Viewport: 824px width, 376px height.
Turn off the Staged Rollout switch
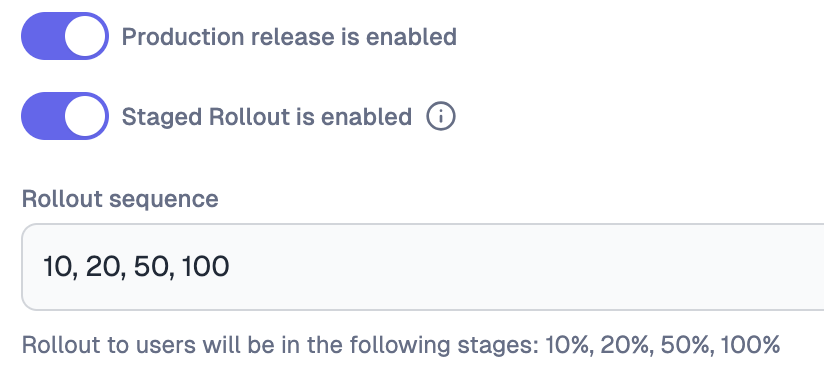(x=65, y=116)
